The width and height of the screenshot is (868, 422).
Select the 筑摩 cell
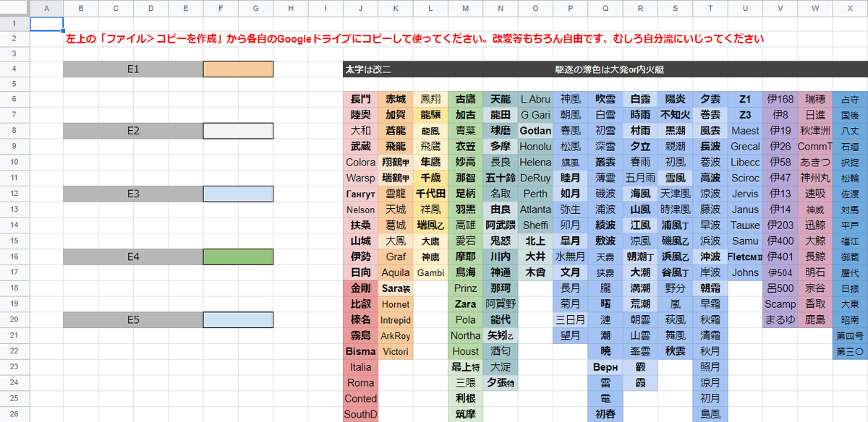click(x=465, y=414)
